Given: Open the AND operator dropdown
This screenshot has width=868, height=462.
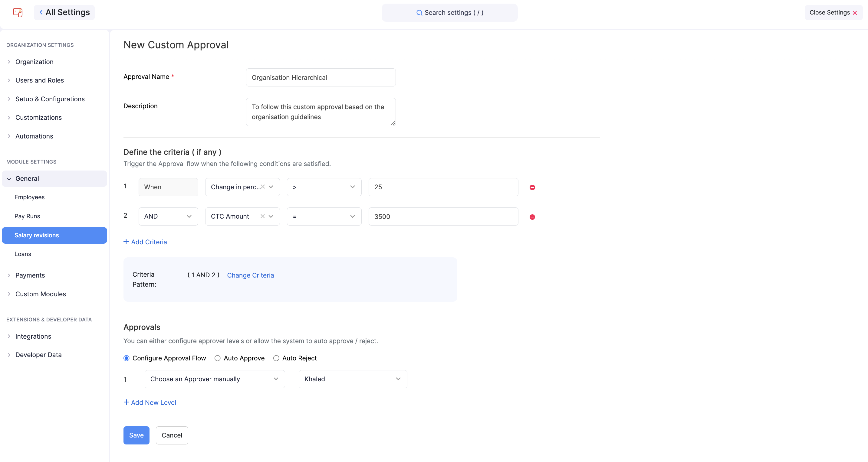Looking at the screenshot, I should 168,216.
